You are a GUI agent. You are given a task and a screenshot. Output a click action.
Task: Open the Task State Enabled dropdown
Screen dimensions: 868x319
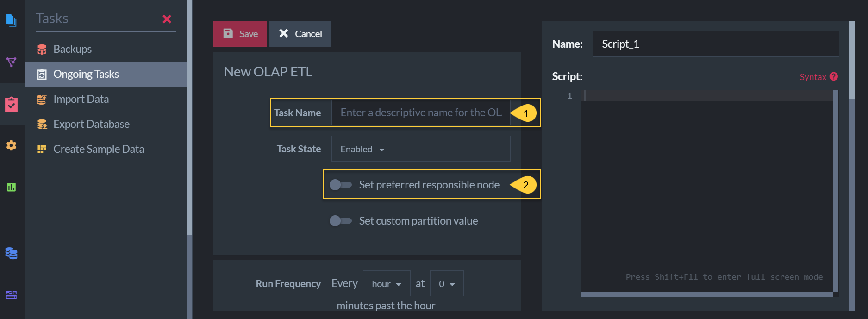coord(421,149)
